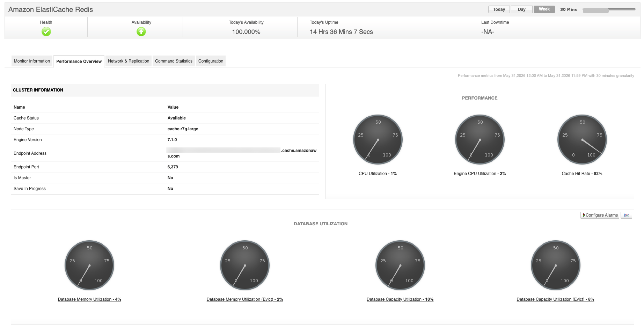Click the CPU Utilization gauge dial
644x328 pixels.
pyautogui.click(x=378, y=139)
